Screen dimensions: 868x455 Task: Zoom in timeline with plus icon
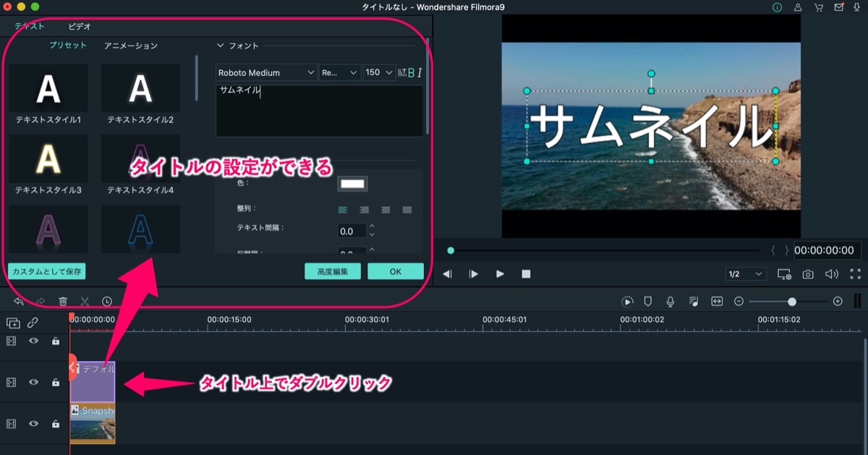[x=838, y=301]
